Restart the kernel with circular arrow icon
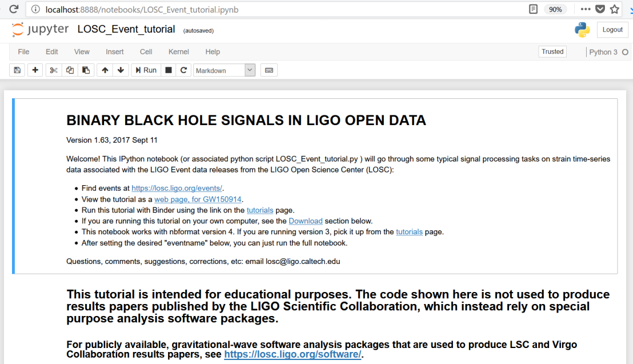 [184, 70]
